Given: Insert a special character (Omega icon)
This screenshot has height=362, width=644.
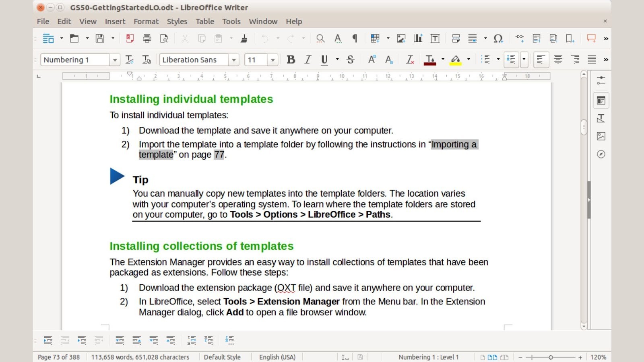Looking at the screenshot, I should [498, 38].
